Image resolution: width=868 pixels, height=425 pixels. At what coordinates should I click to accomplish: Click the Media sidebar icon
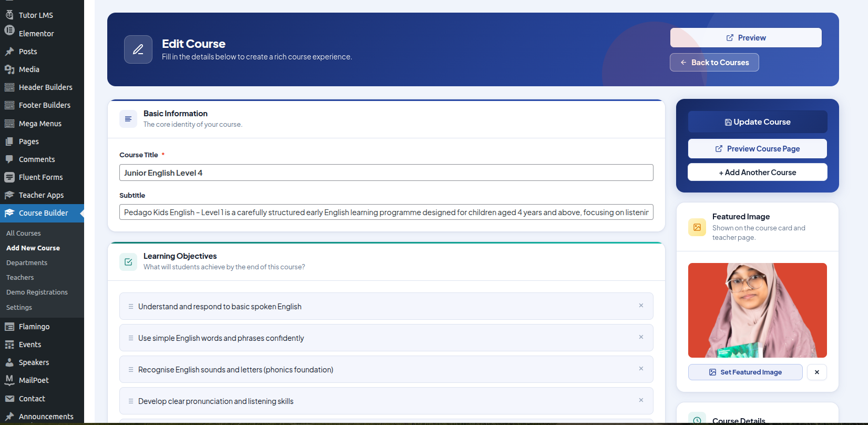coord(9,69)
